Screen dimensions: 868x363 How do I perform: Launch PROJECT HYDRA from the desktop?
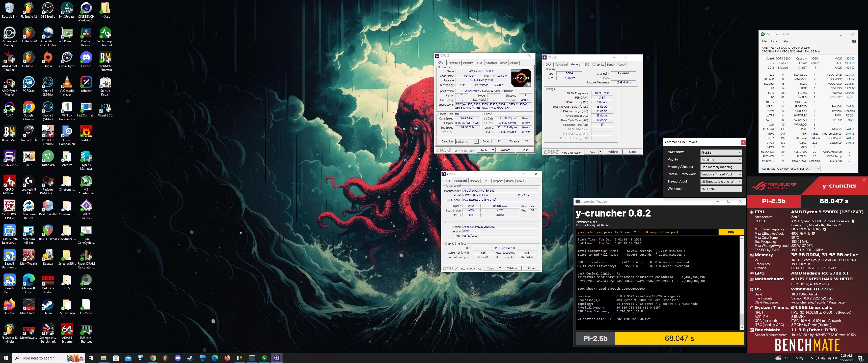click(x=48, y=136)
